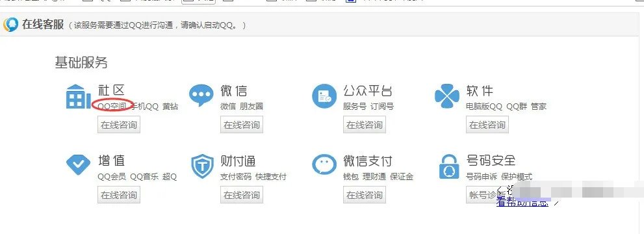Select the 手机QQ text under 社区

(144, 107)
